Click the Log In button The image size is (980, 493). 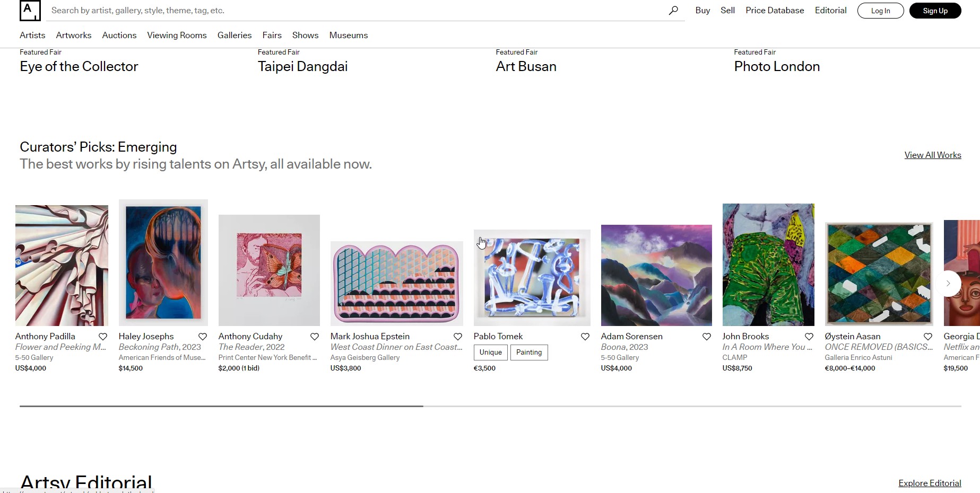click(880, 11)
